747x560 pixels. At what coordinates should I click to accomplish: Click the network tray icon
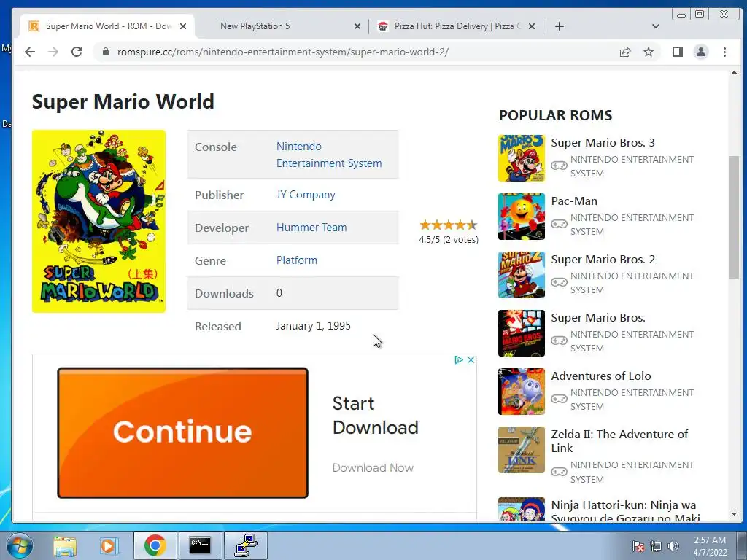[656, 546]
